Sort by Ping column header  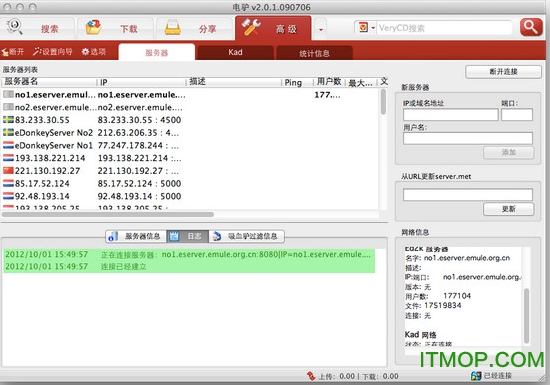[x=297, y=82]
